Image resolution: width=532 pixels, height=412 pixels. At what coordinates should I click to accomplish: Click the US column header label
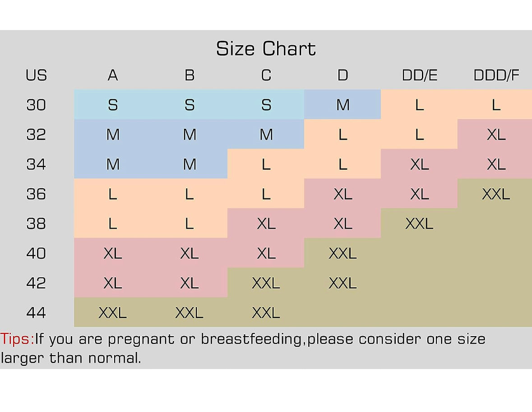click(x=36, y=75)
